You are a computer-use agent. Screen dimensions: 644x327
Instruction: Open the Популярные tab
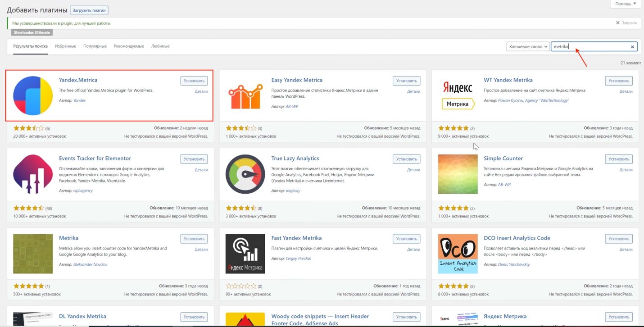click(x=95, y=46)
